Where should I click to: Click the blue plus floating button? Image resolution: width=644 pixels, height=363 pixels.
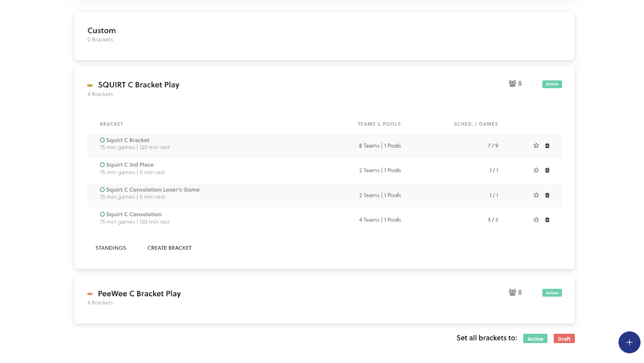[x=629, y=342]
